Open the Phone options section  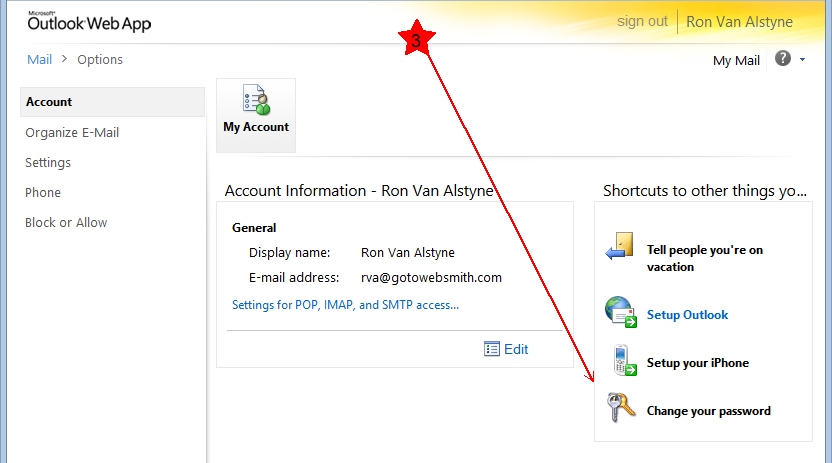[43, 193]
